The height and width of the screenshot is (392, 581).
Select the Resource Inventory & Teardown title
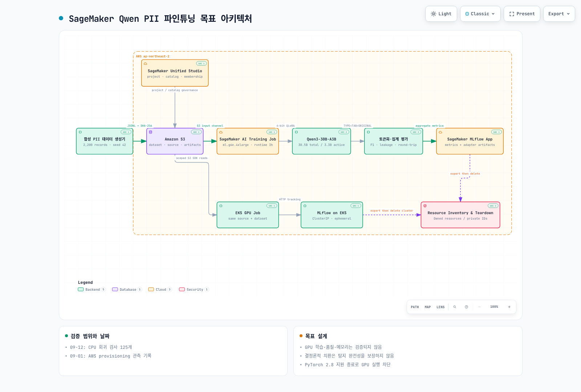460,213
